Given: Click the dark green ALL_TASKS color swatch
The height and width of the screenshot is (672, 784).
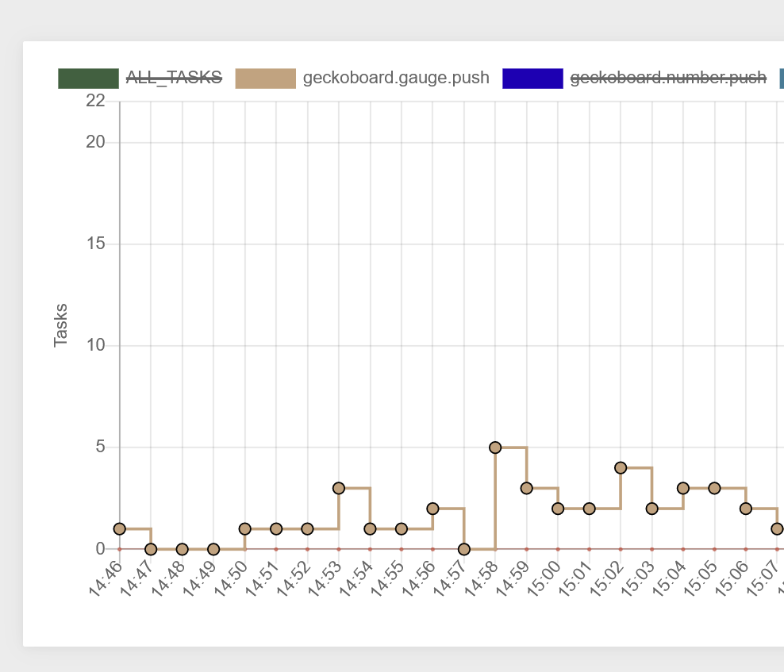Looking at the screenshot, I should coord(88,78).
